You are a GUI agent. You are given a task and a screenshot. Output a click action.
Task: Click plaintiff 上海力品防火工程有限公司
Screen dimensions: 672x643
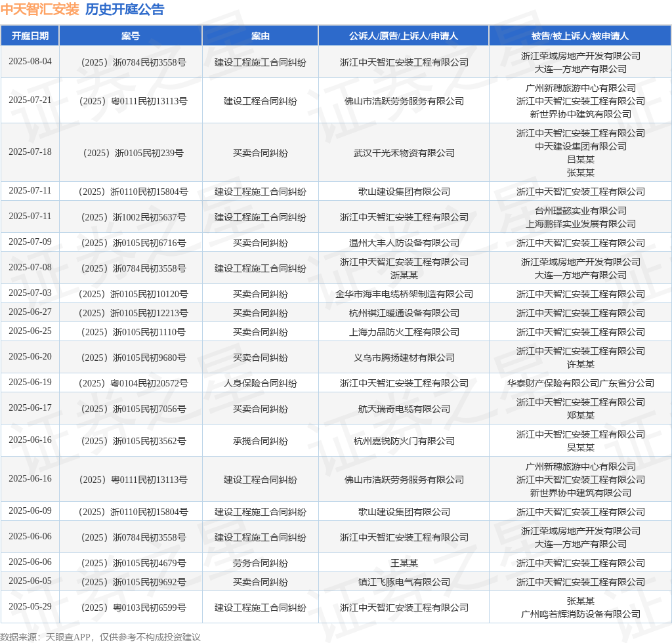[x=404, y=332]
